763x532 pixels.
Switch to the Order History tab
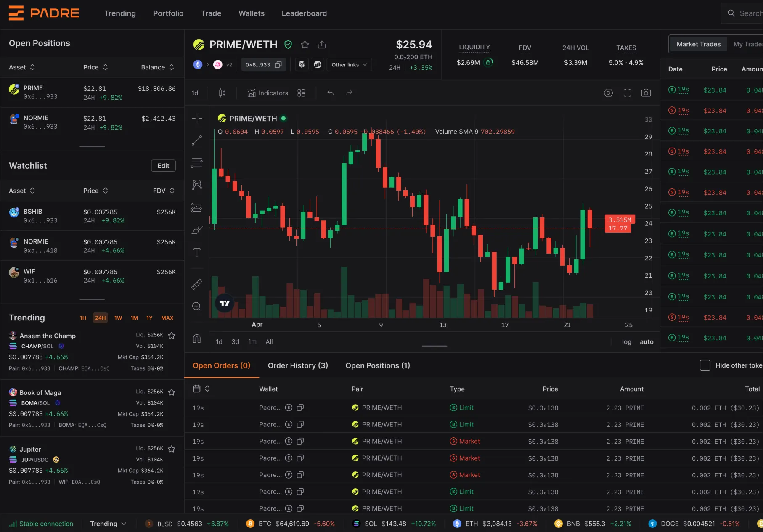click(x=298, y=365)
